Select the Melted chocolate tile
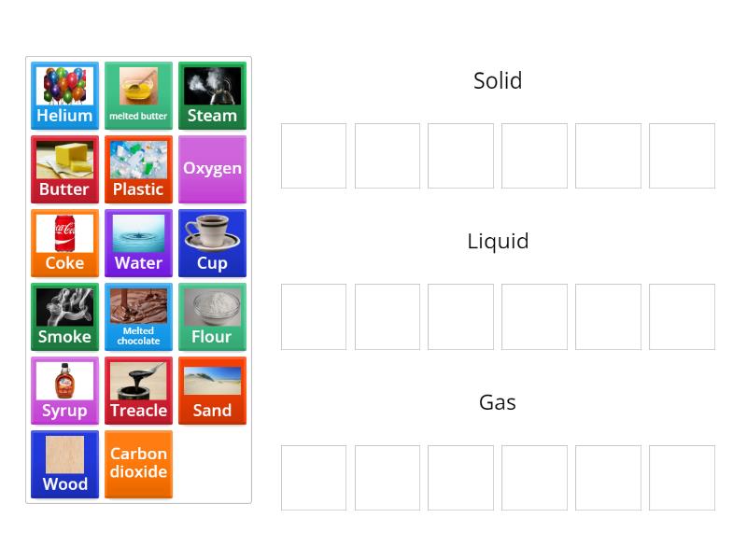 click(x=138, y=316)
